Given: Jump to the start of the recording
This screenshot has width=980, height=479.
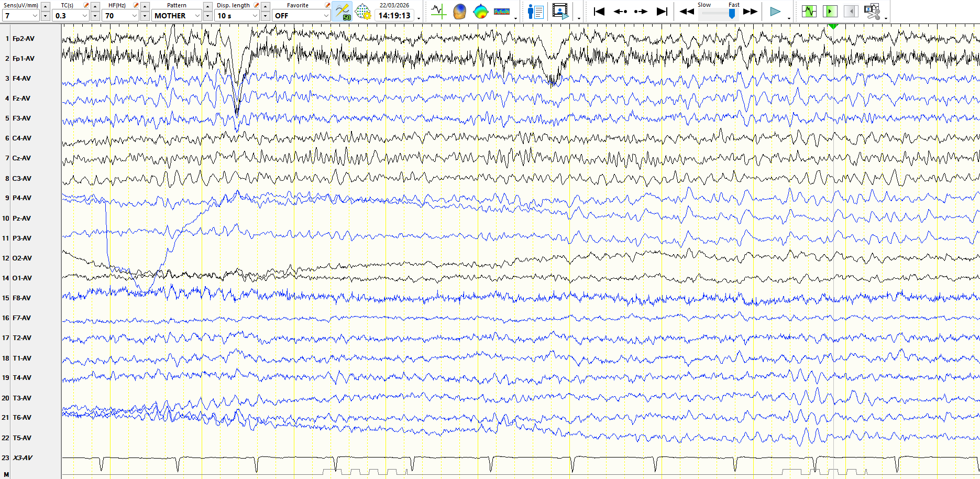Looking at the screenshot, I should [599, 12].
